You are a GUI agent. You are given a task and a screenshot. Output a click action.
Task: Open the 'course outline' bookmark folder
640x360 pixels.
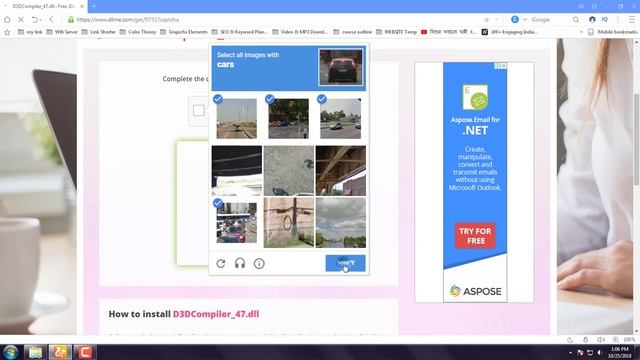pyautogui.click(x=353, y=32)
